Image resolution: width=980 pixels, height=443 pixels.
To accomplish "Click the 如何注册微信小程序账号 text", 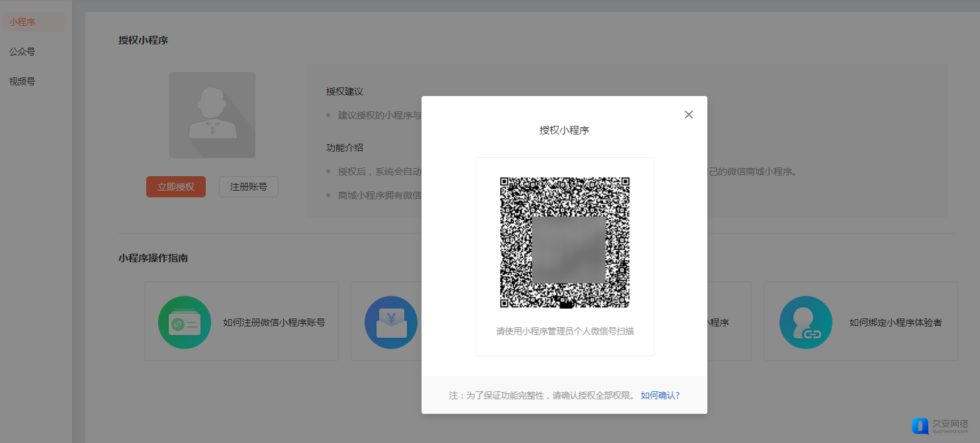I will point(274,322).
